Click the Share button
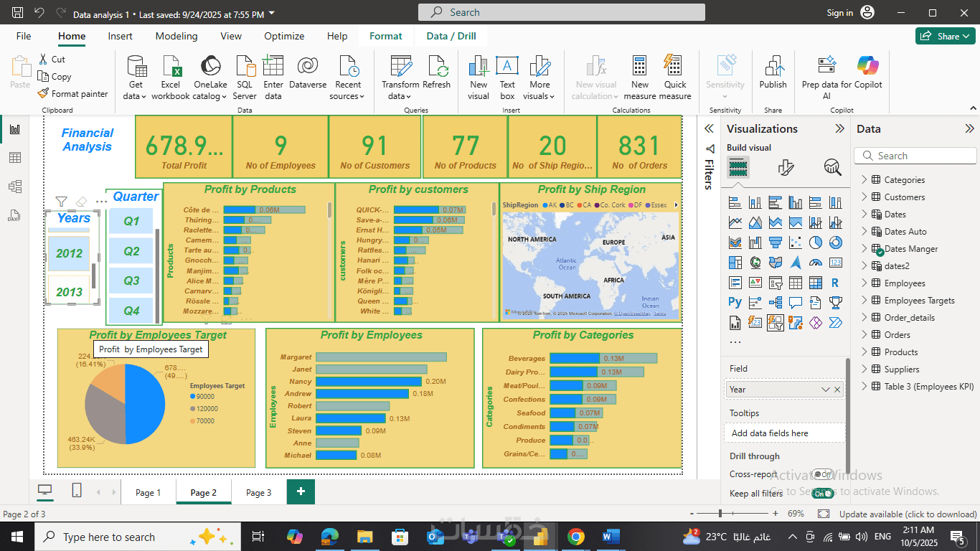 pyautogui.click(x=944, y=36)
